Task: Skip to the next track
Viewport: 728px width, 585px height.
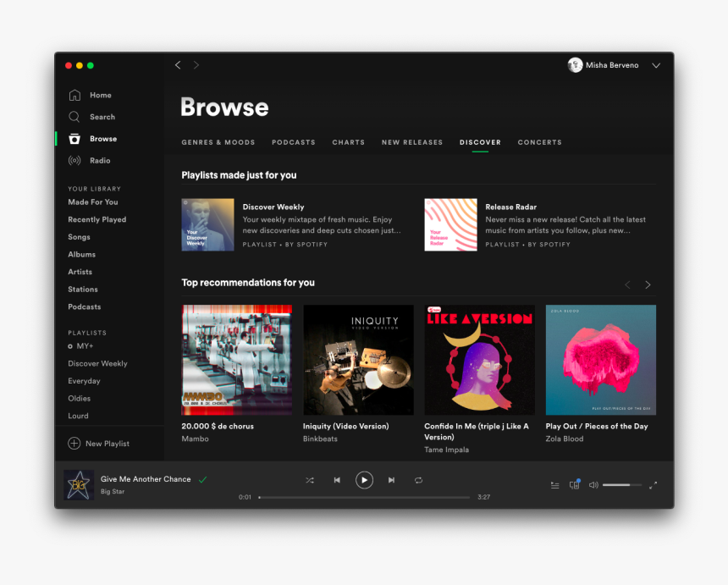Action: [x=391, y=480]
